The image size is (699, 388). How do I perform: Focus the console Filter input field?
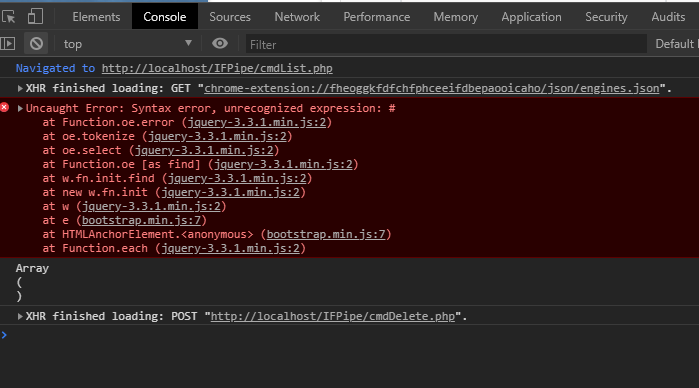point(446,44)
